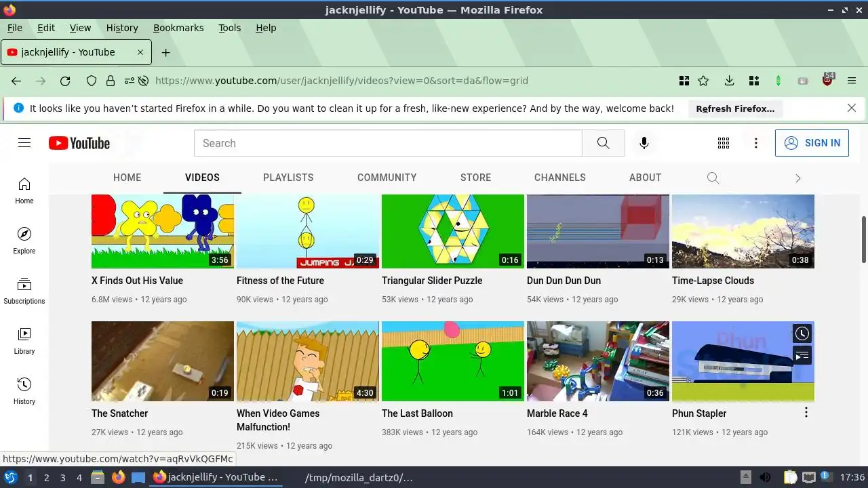Screen dimensions: 868x488
Task: Add Phun Stapler to Watch Later
Action: pyautogui.click(x=802, y=333)
